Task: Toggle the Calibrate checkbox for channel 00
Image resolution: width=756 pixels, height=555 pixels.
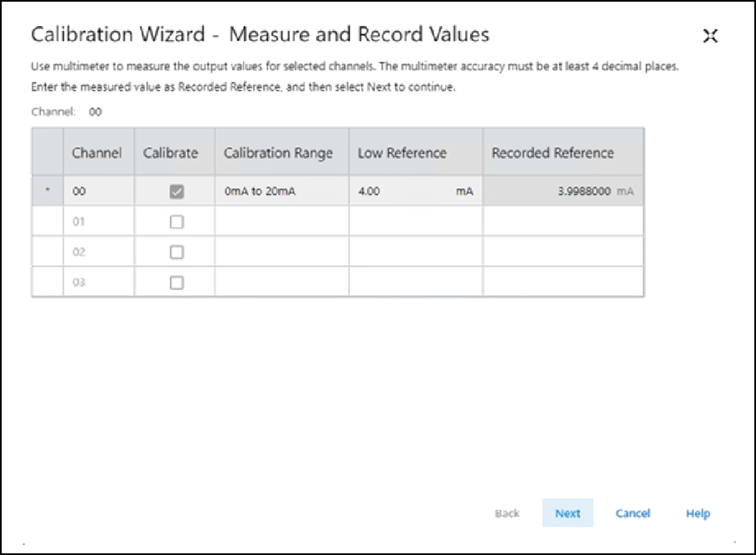Action: click(176, 192)
